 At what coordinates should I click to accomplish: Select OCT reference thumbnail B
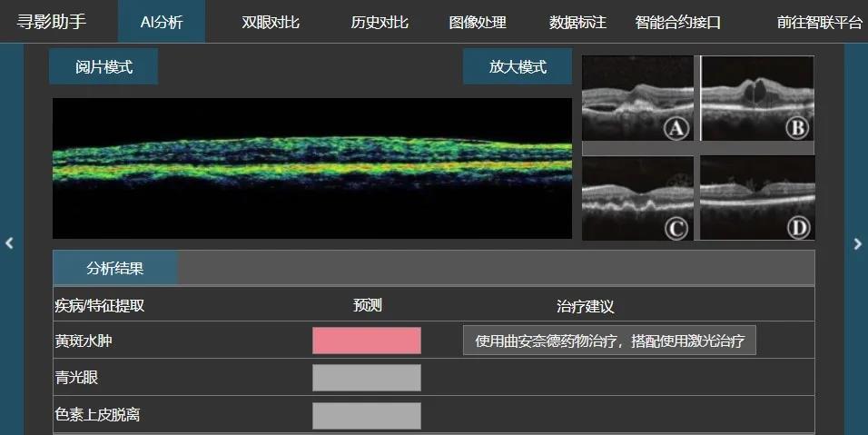[757, 98]
